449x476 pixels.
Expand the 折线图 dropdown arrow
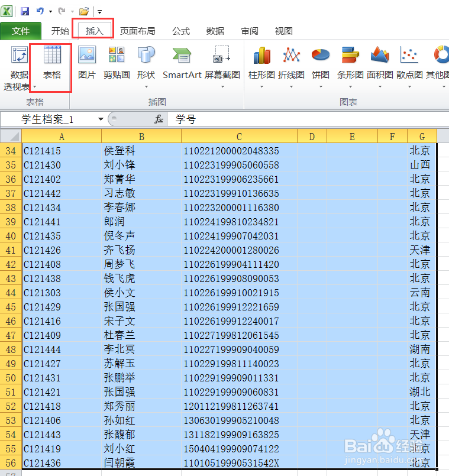click(291, 87)
